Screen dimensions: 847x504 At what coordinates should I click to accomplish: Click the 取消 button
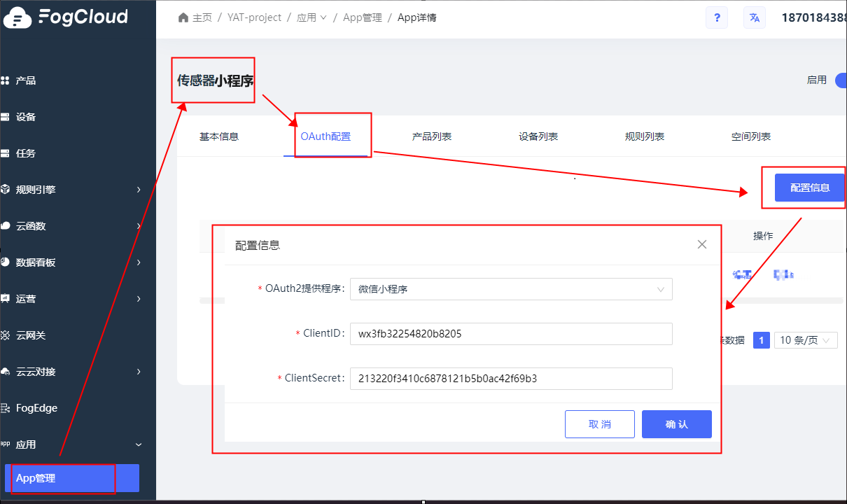point(600,424)
